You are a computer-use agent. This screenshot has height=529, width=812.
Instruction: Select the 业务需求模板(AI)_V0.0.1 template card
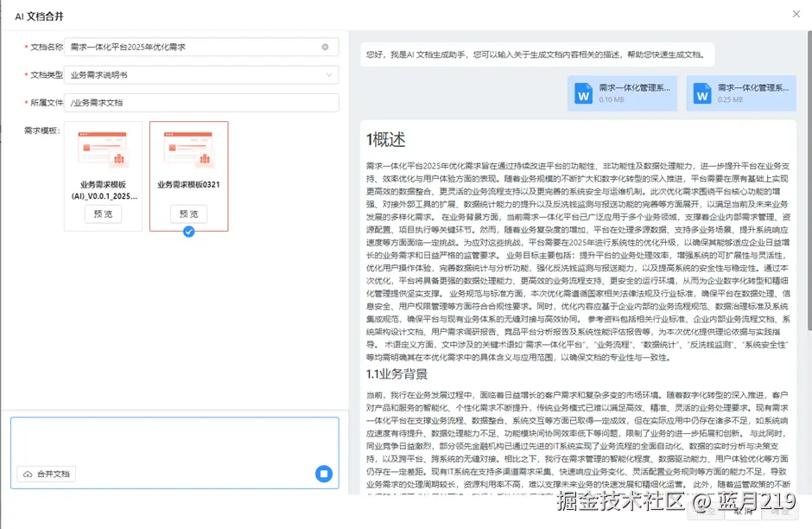click(103, 176)
